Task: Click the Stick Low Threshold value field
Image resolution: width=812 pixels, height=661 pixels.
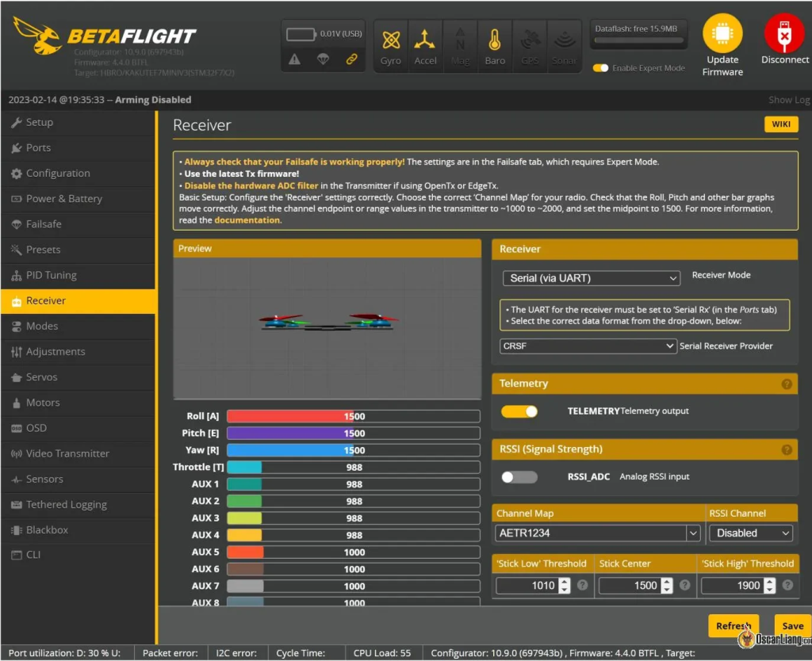Action: pos(527,586)
